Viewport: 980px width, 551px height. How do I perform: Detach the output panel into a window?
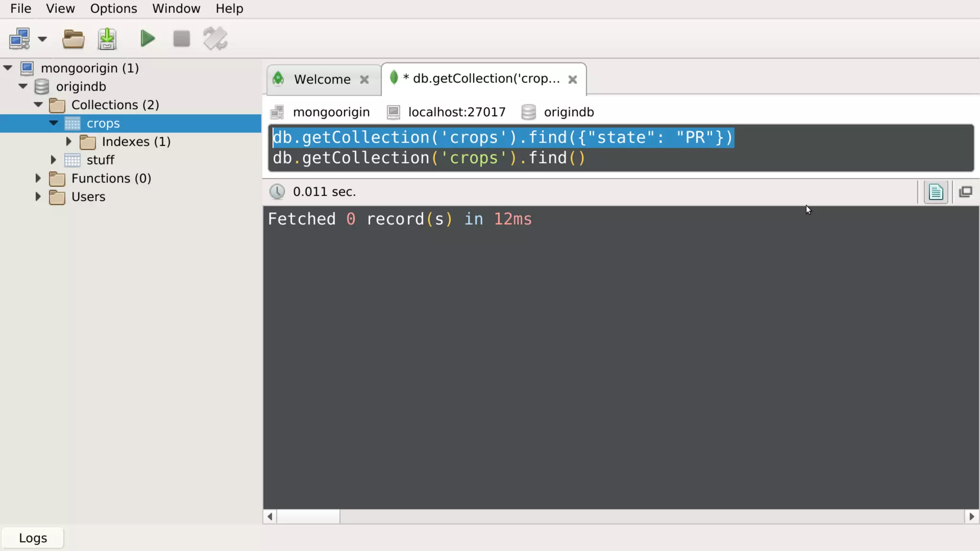(965, 192)
